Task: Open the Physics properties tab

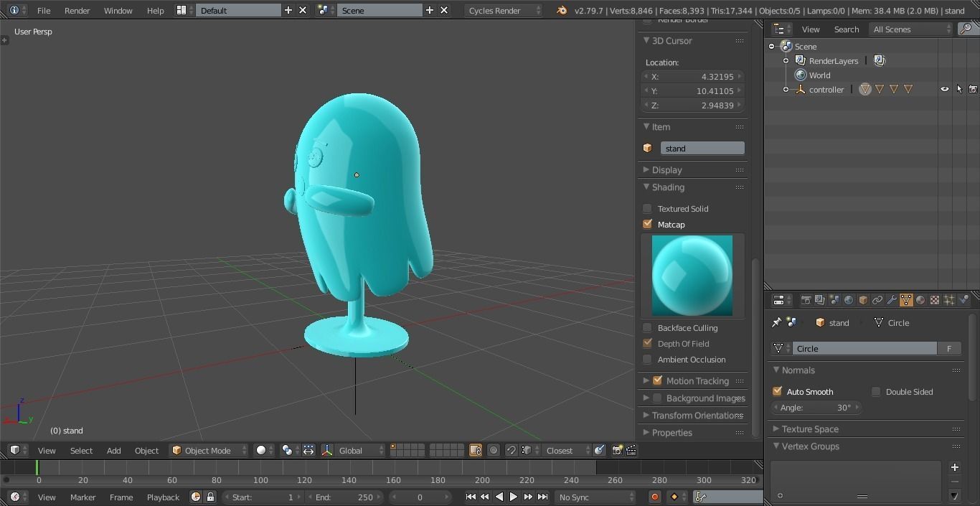Action: (x=963, y=300)
